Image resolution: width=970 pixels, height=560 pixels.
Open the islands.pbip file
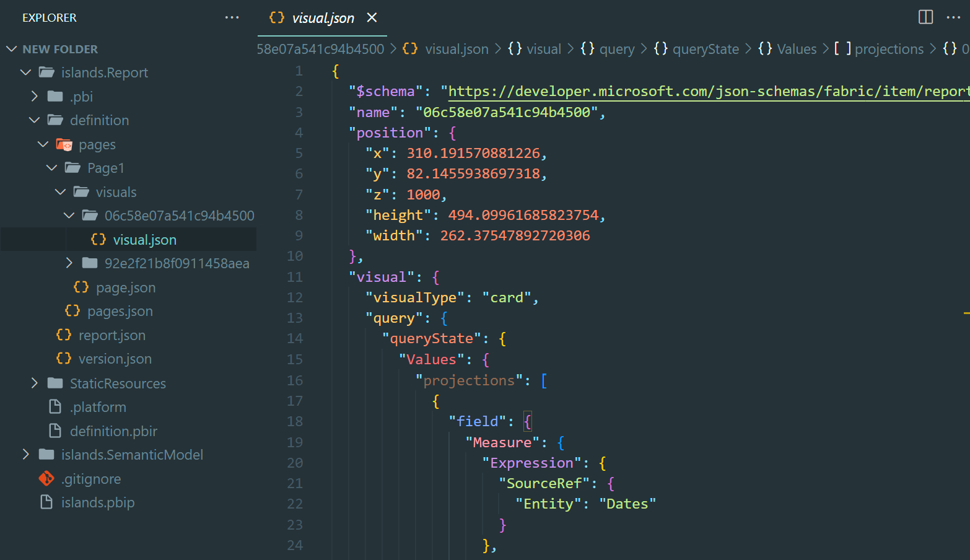pos(97,502)
